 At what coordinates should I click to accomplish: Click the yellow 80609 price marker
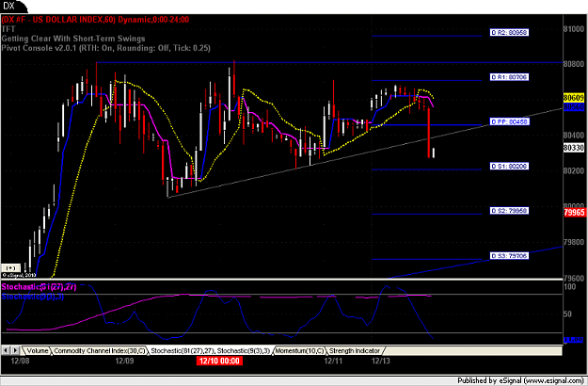pyautogui.click(x=574, y=98)
